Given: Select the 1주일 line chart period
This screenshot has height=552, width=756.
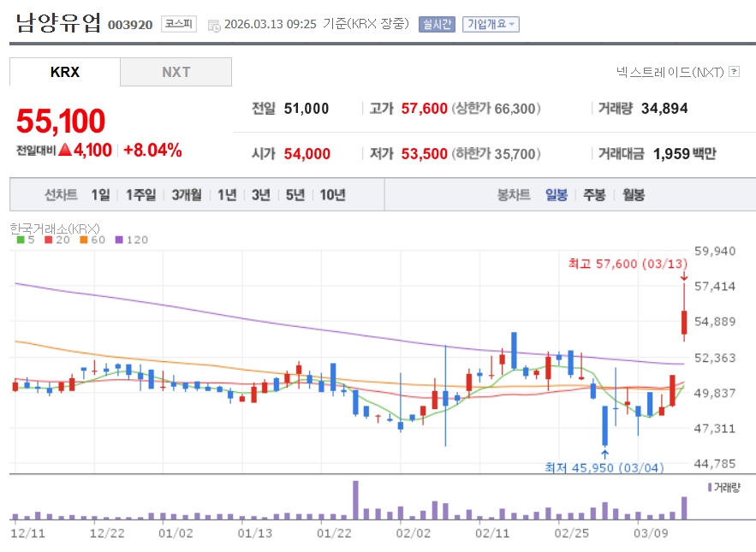Looking at the screenshot, I should coord(140,195).
